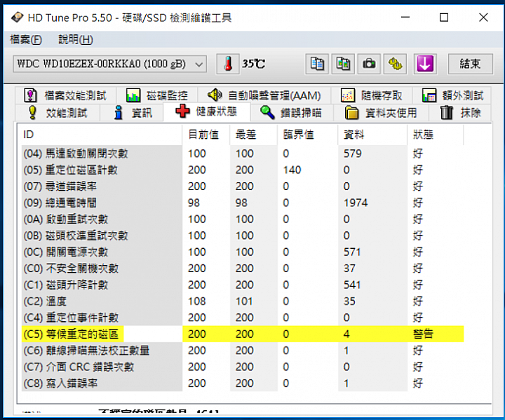Select the (0B) 磁頭校準重試次數 row
The width and height of the screenshot is (505, 420).
(x=243, y=236)
